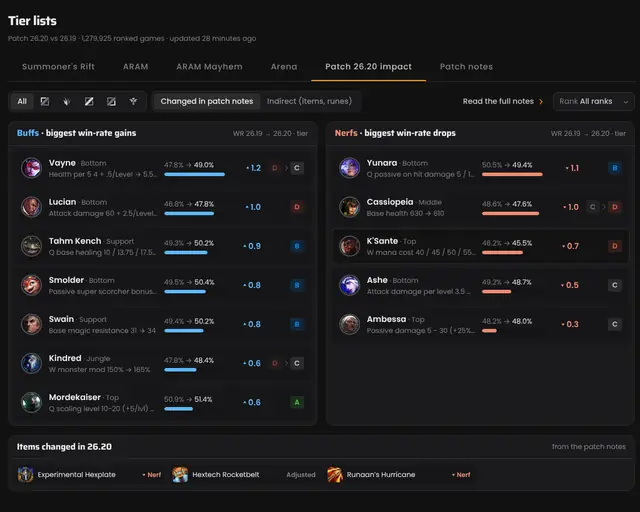This screenshot has width=640, height=512.
Task: Click Smolder's Passive super scorcher text
Action: 102,292
